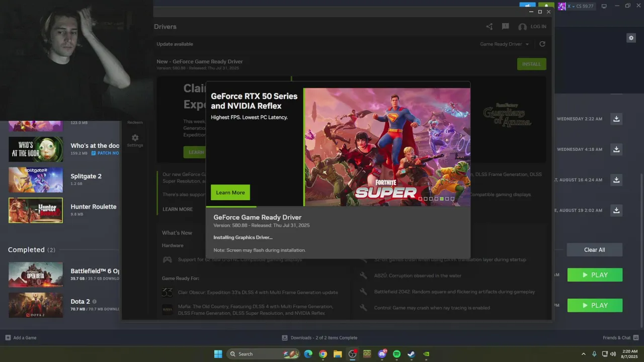Switch to OBS Studio in the taskbar
The image size is (644, 362).
coord(352,354)
